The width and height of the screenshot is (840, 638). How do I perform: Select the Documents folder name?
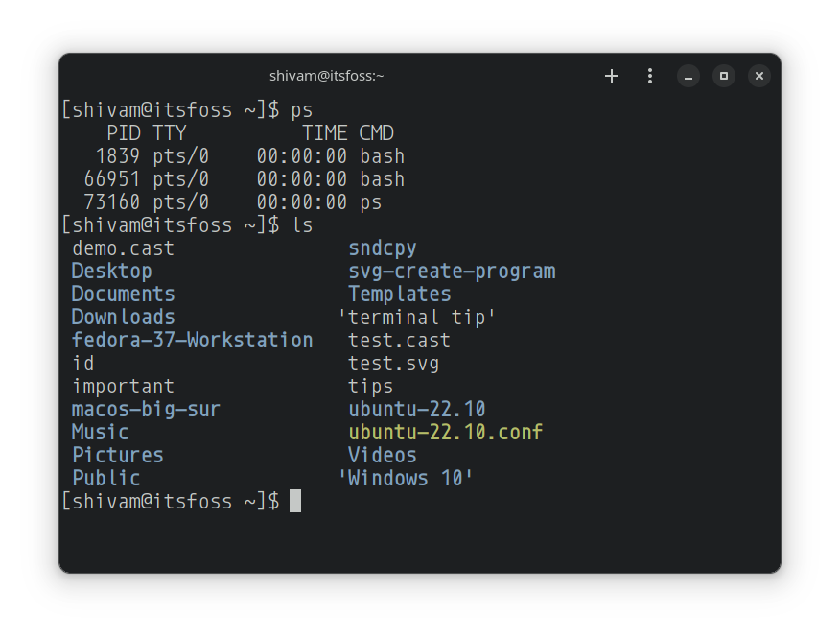coord(123,294)
